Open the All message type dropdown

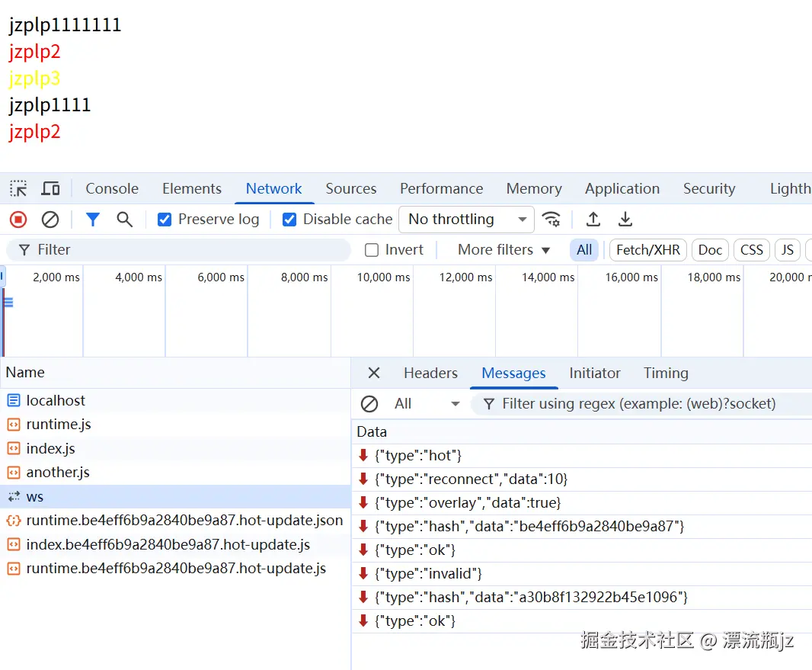[x=427, y=404]
